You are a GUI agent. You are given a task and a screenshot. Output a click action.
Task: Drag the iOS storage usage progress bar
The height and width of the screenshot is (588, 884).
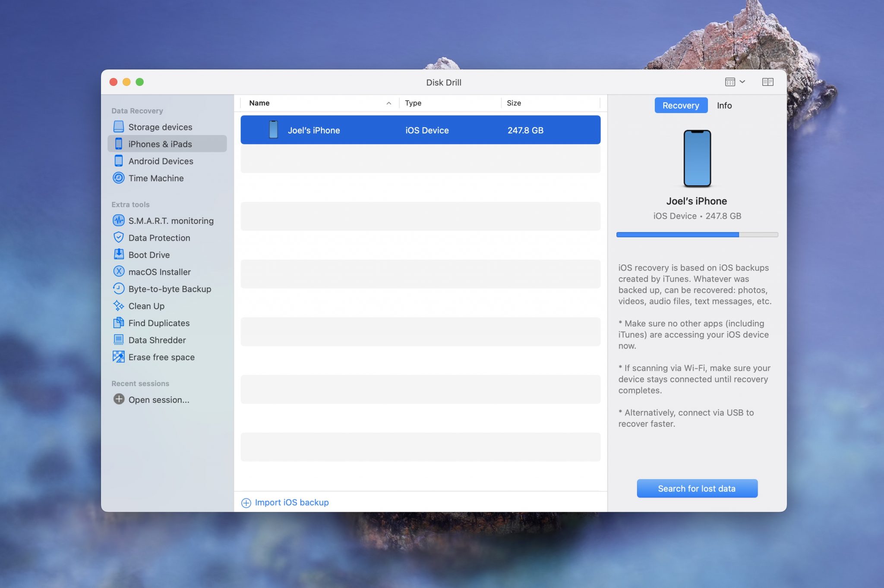point(697,235)
